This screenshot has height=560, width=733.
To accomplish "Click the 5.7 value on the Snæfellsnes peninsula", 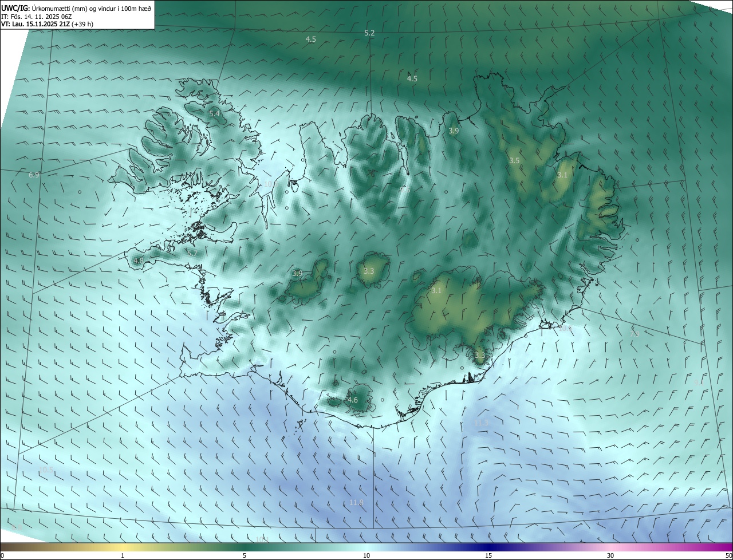I will (192, 253).
